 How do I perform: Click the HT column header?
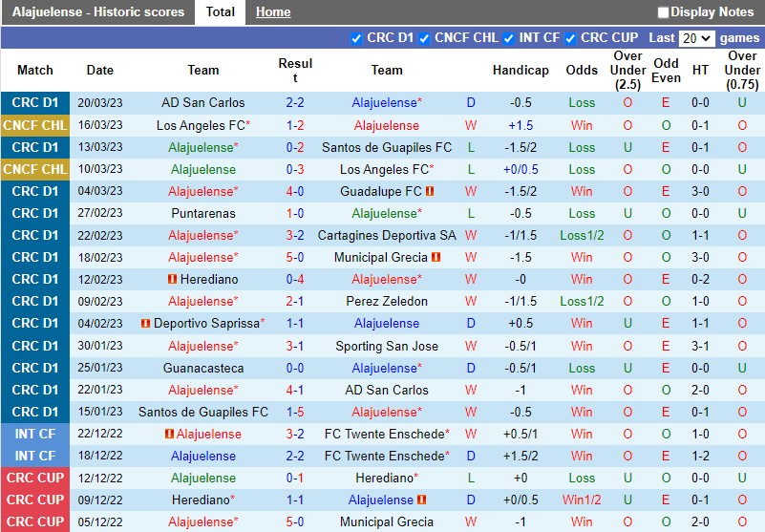point(700,71)
